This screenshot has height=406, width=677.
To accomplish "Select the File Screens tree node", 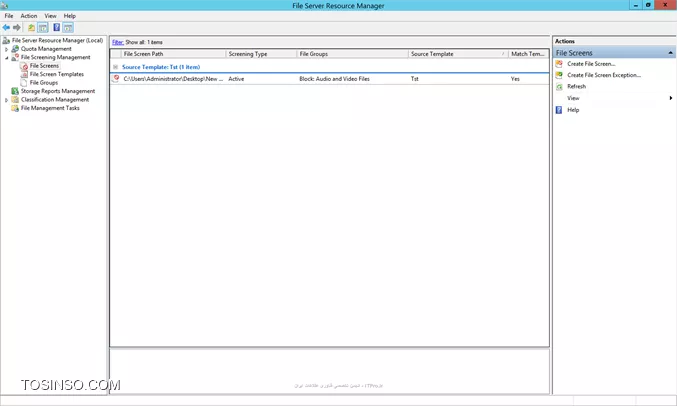I will [44, 66].
